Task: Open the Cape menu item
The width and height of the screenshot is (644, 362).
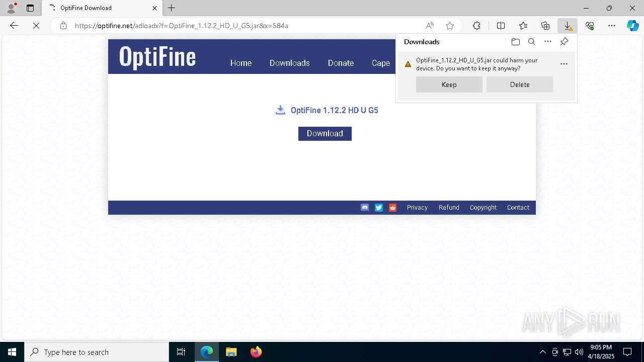Action: click(x=381, y=63)
